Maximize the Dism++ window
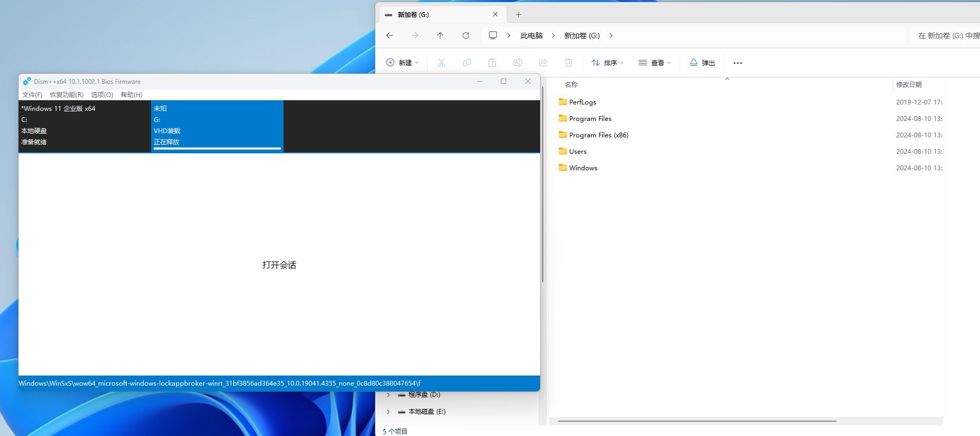 click(504, 81)
